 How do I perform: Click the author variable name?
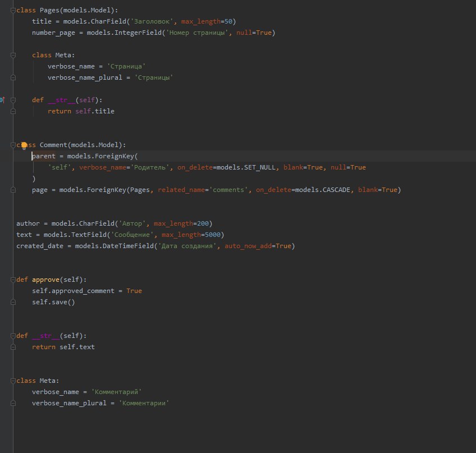coord(28,224)
